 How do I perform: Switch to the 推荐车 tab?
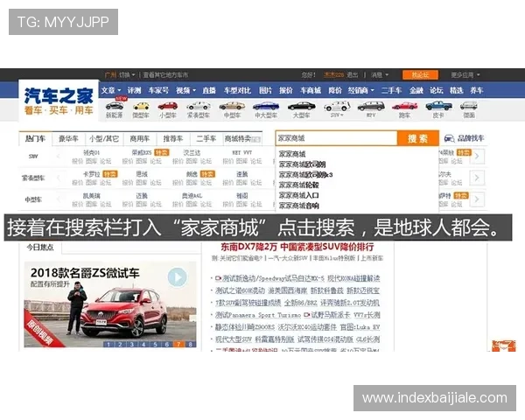coord(173,138)
